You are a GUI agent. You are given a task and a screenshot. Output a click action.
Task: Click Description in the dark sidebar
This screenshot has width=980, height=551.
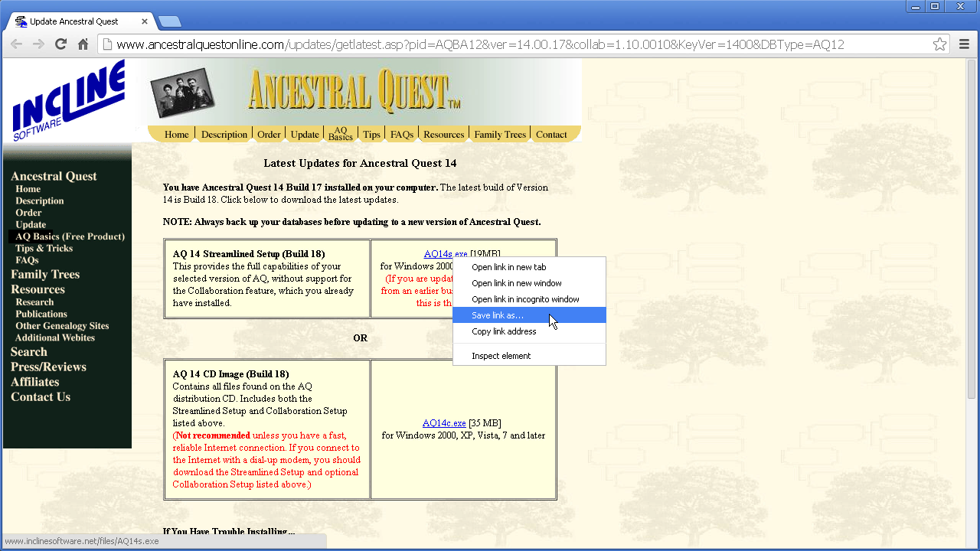point(40,201)
